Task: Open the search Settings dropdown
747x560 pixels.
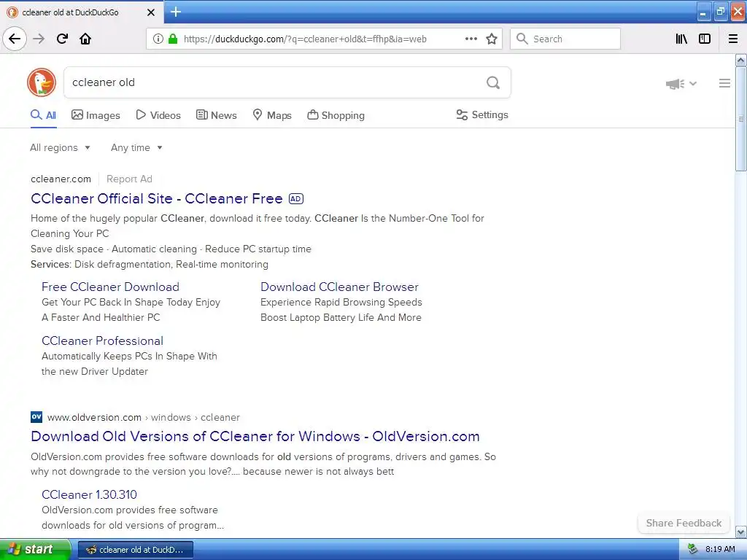Action: (x=482, y=114)
